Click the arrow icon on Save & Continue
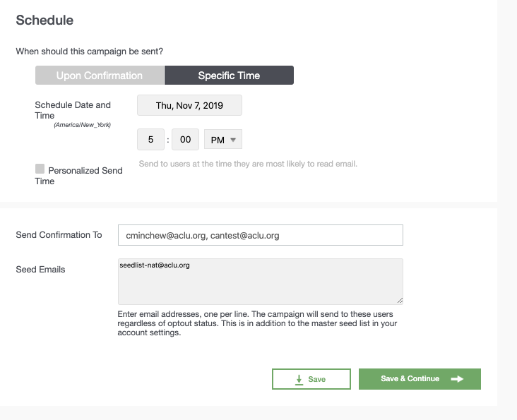517x420 pixels. pyautogui.click(x=457, y=379)
